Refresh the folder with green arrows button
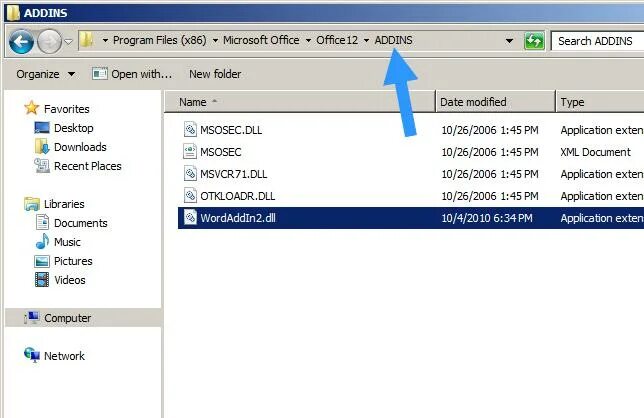This screenshot has width=644, height=418. (534, 41)
